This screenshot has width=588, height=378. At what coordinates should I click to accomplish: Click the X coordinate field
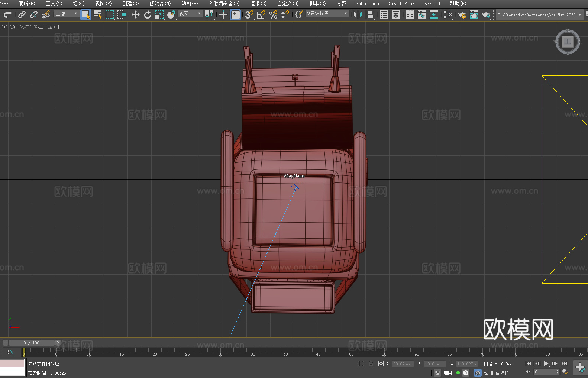(403, 364)
